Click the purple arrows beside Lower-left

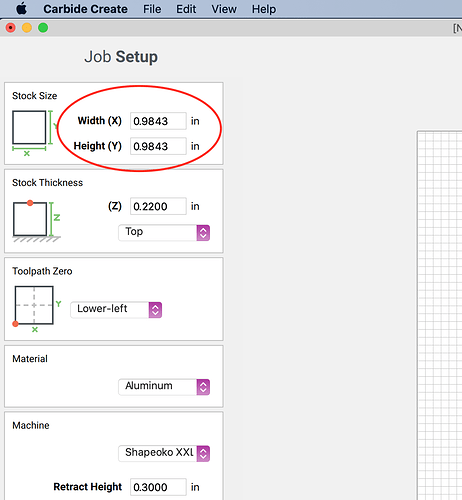pos(155,310)
